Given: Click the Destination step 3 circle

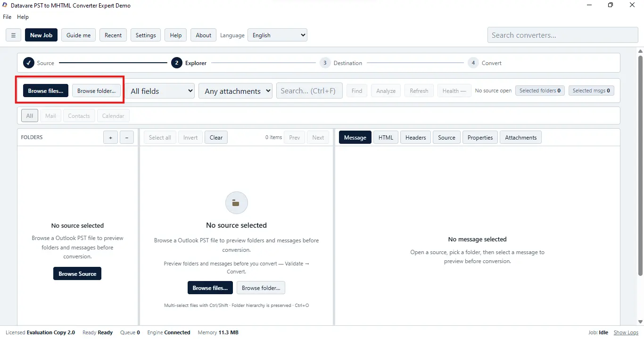Looking at the screenshot, I should click(325, 63).
